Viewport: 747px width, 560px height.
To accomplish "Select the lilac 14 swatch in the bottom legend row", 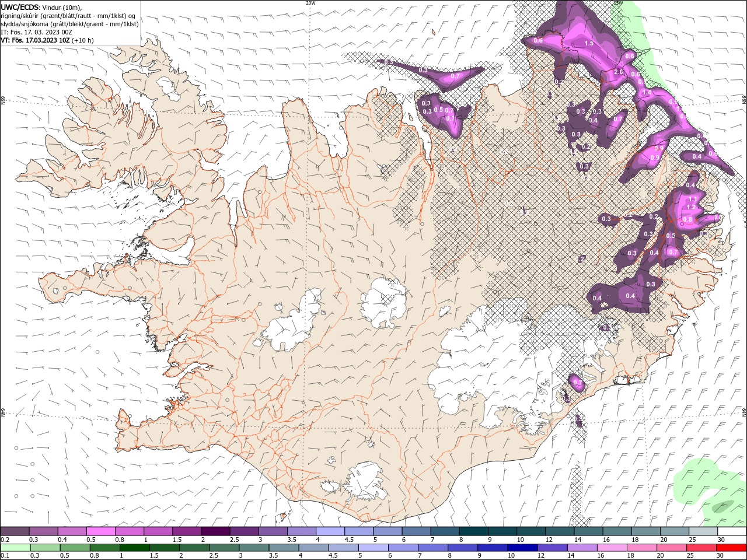I will (581, 548).
